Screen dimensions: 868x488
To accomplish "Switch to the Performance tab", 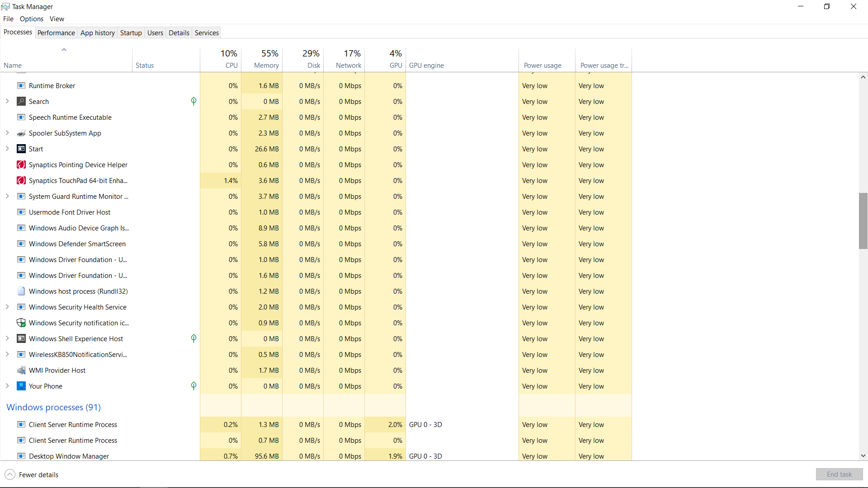I will click(56, 33).
